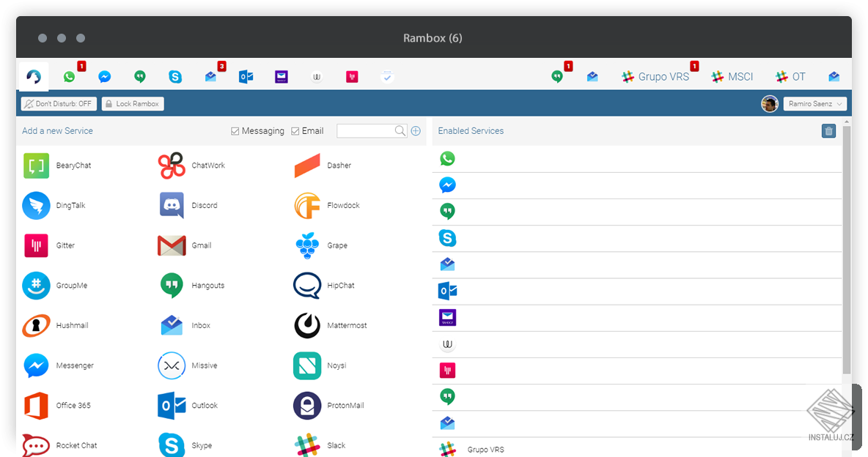Click the enabled services vertical scrollbar
This screenshot has height=457, width=868.
847,250
